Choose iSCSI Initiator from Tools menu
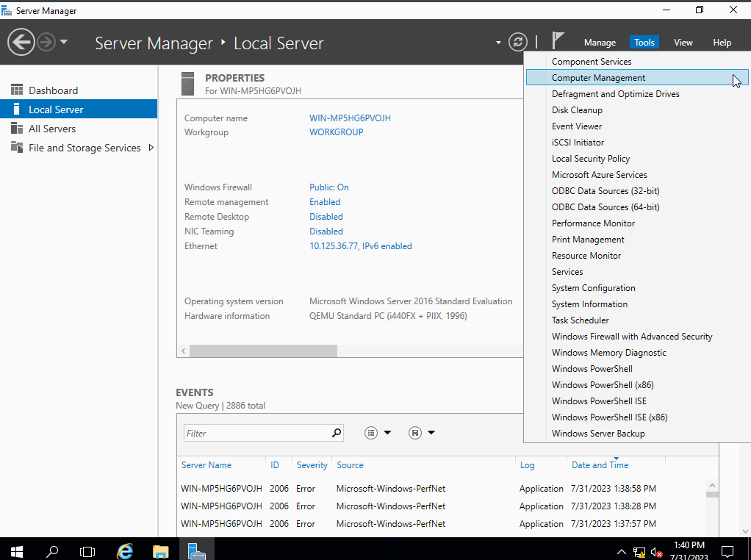This screenshot has height=560, width=751. pos(637,143)
